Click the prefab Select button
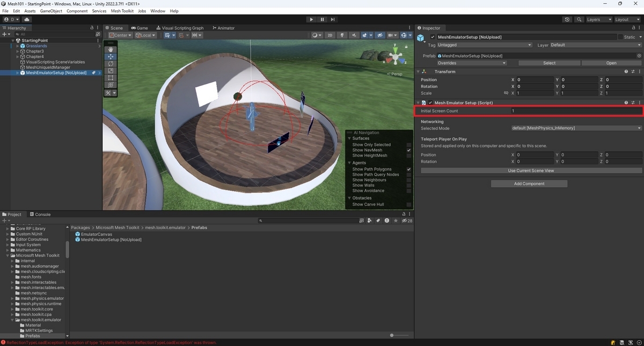This screenshot has width=644, height=346. point(550,63)
